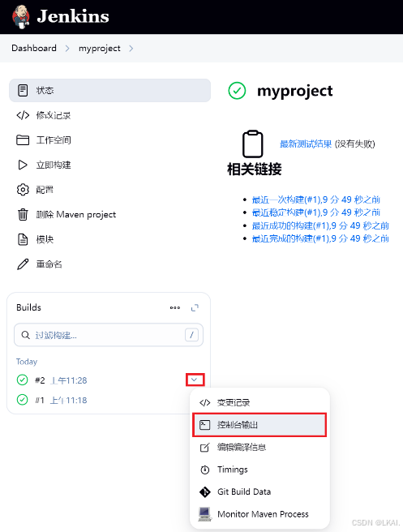This screenshot has width=403, height=532.
Task: Open 最近一次构建(#1) link
Action: pyautogui.click(x=315, y=199)
